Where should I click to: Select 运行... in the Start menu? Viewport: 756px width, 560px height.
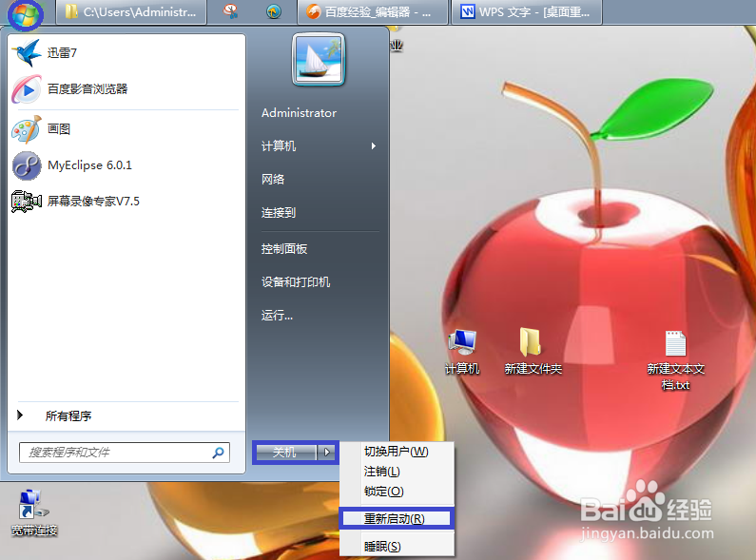pos(277,316)
